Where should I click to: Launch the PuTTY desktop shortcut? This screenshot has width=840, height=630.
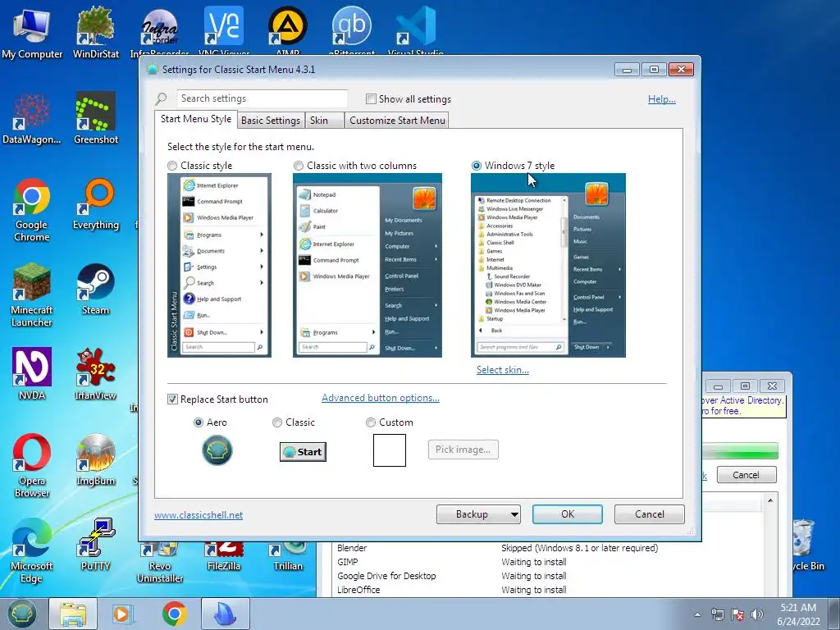click(x=96, y=545)
